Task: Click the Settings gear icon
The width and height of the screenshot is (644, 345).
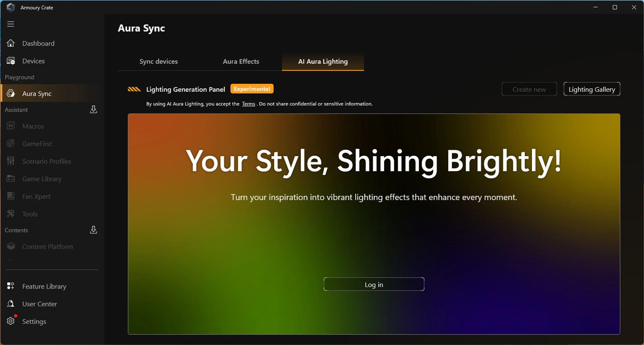Action: coord(11,321)
